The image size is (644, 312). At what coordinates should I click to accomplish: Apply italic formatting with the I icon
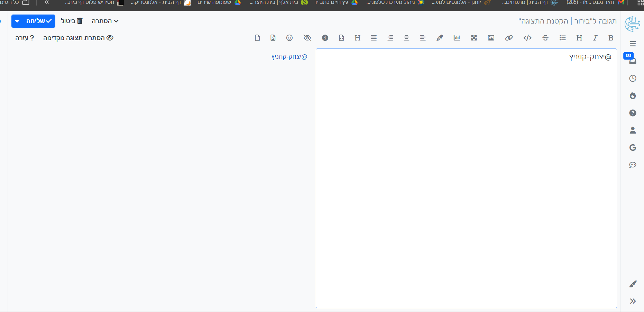tap(595, 38)
